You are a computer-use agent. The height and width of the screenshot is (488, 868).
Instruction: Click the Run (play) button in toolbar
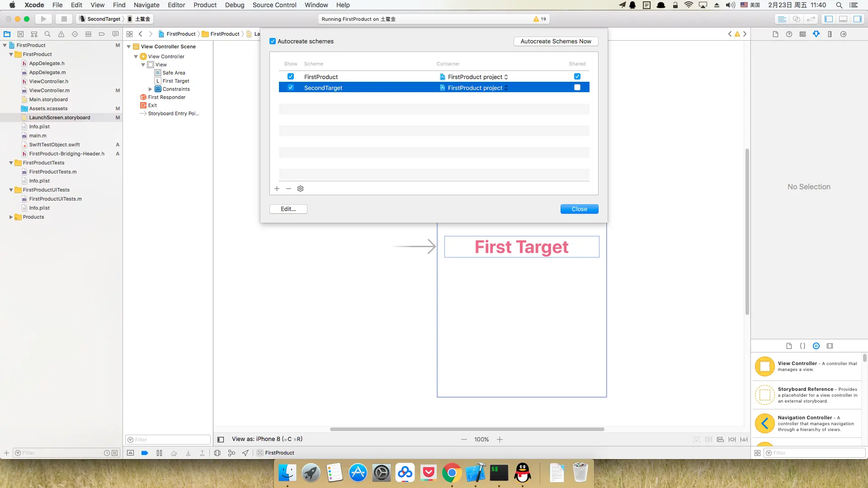pyautogui.click(x=43, y=19)
